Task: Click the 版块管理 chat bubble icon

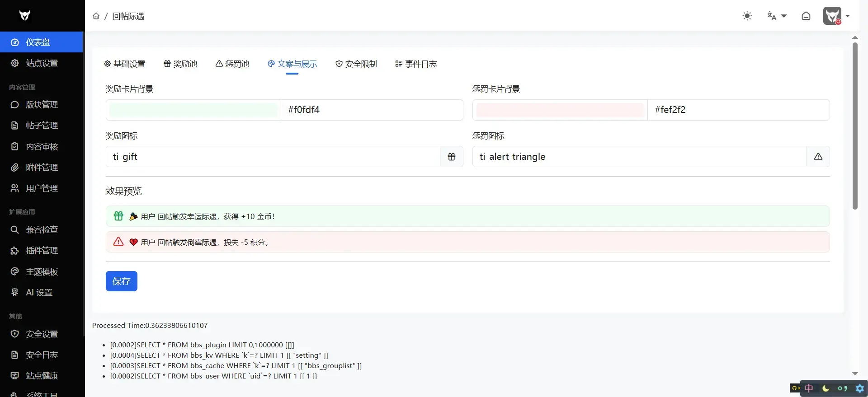Action: (15, 105)
